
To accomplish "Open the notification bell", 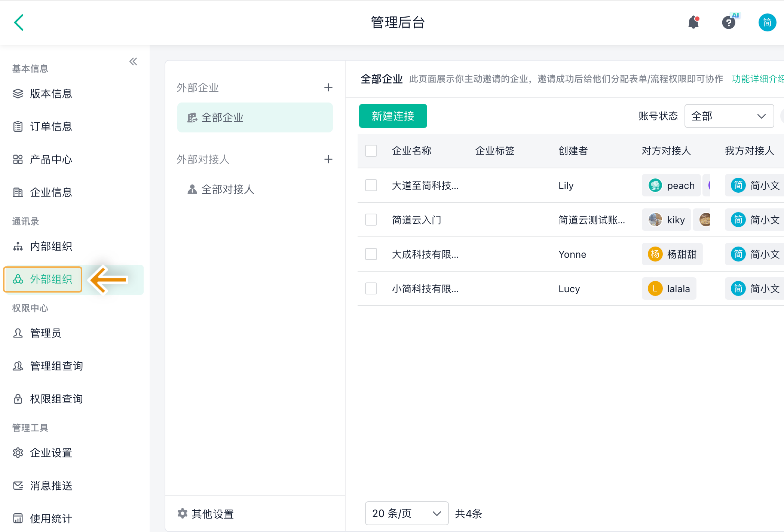I will [x=693, y=22].
